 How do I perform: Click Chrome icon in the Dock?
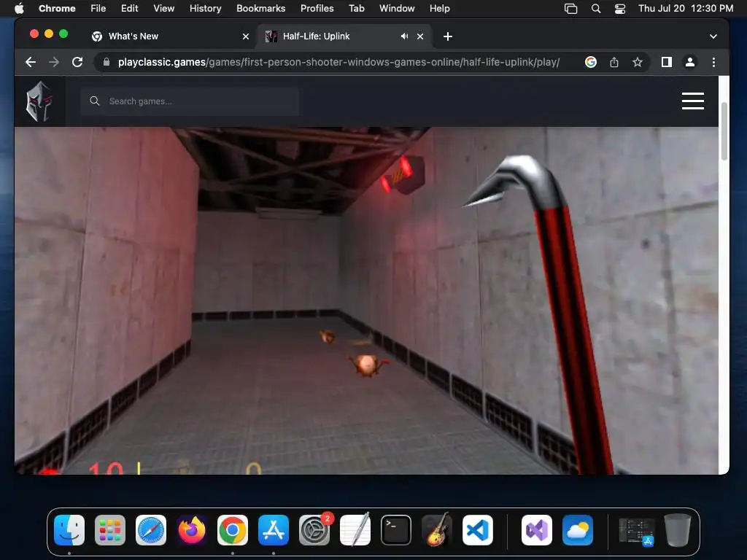click(x=233, y=530)
